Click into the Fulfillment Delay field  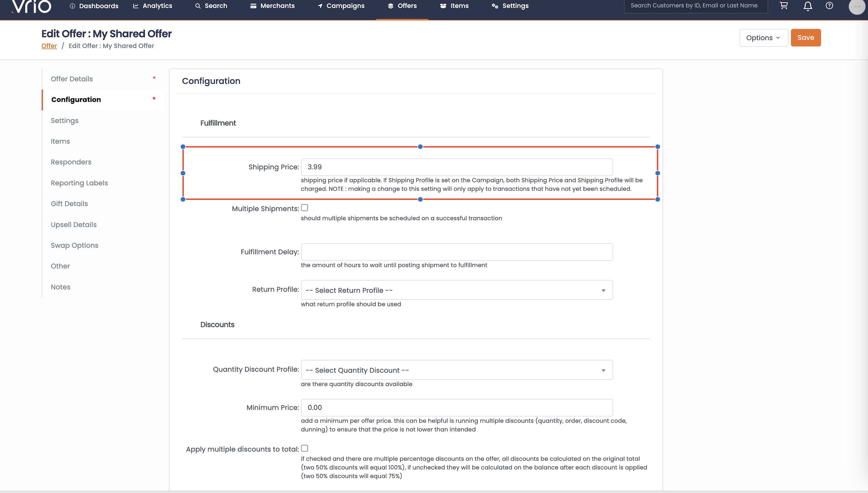tap(456, 252)
